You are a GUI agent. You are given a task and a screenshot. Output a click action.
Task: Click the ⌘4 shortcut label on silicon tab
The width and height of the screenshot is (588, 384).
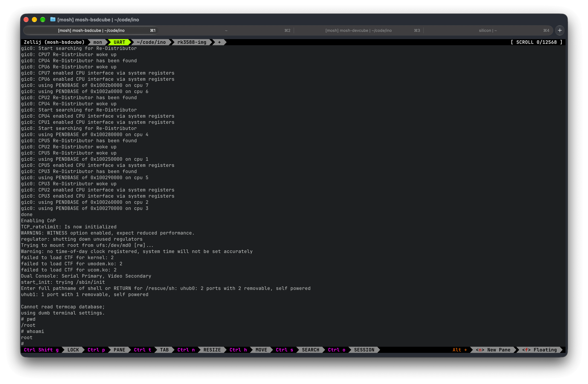tap(546, 30)
